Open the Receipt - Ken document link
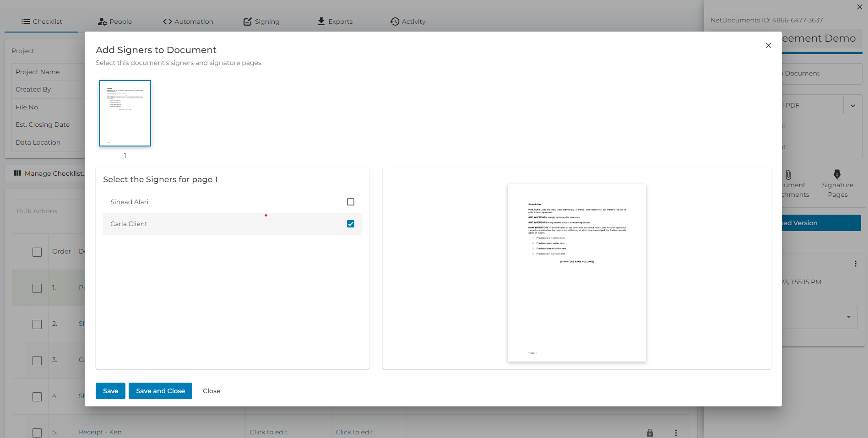 (x=100, y=432)
